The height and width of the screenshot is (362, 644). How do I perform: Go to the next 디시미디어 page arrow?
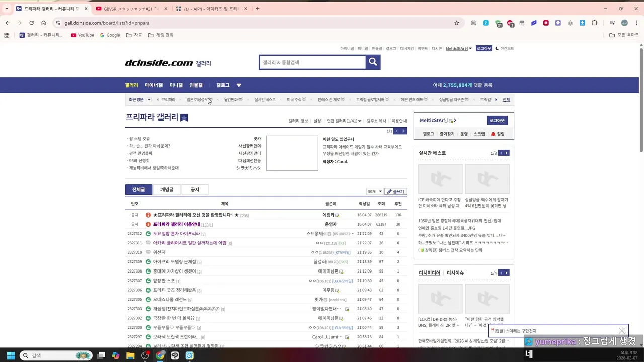point(507,273)
